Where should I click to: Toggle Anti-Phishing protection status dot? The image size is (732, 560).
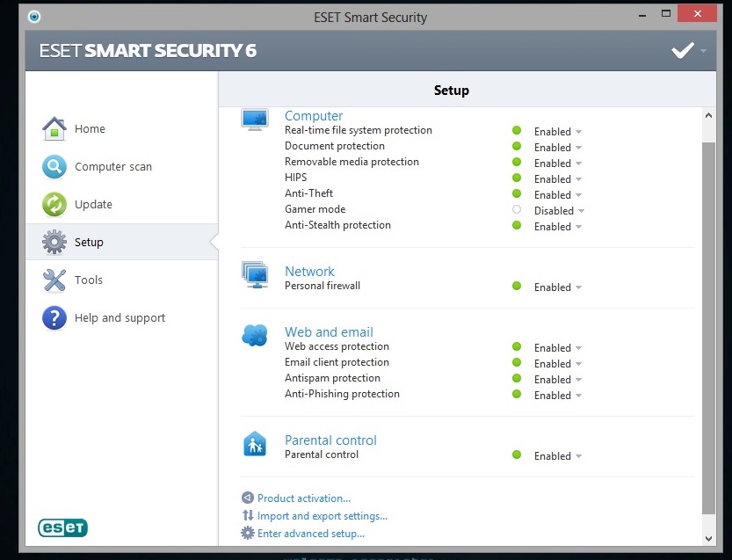[x=517, y=394]
